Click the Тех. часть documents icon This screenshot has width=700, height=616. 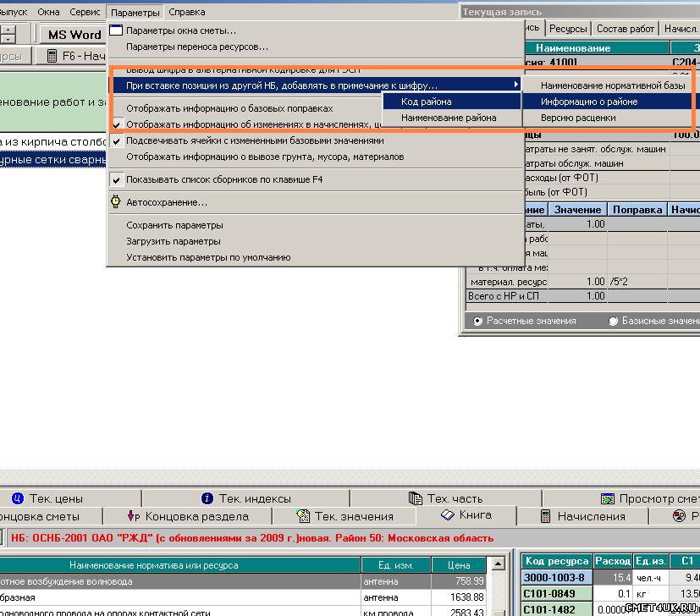416,498
